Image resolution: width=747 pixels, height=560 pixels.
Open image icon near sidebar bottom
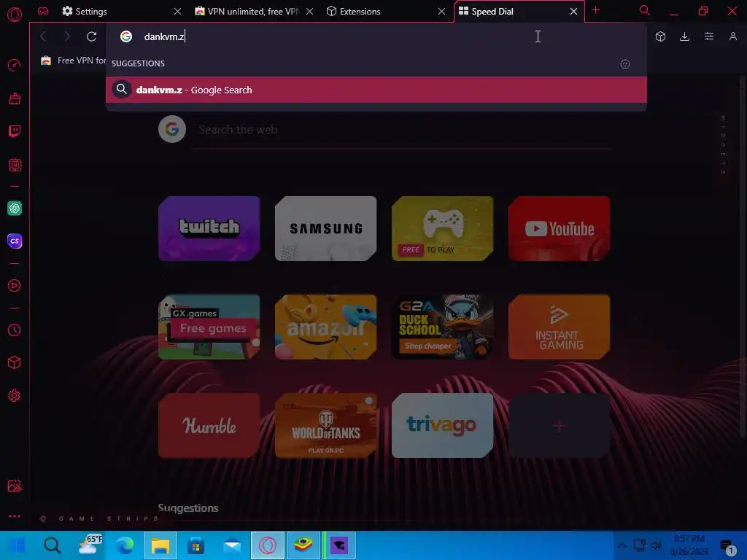(x=15, y=486)
